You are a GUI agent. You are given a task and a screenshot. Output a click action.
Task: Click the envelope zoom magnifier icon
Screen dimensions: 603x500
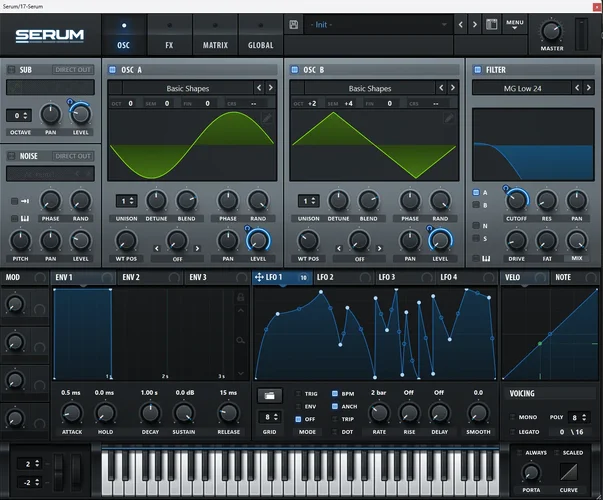pos(238,342)
